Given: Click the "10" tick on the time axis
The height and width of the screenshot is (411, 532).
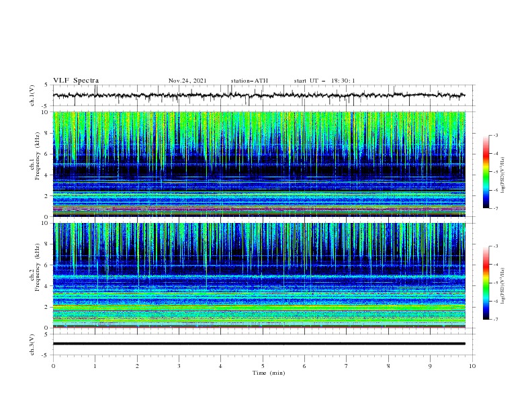Looking at the screenshot, I should [472, 366].
